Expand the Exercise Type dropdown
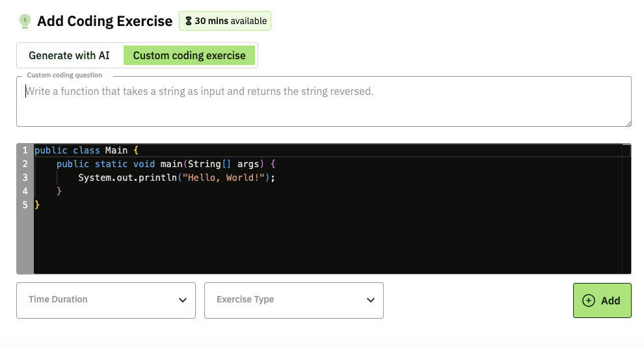 pos(293,300)
